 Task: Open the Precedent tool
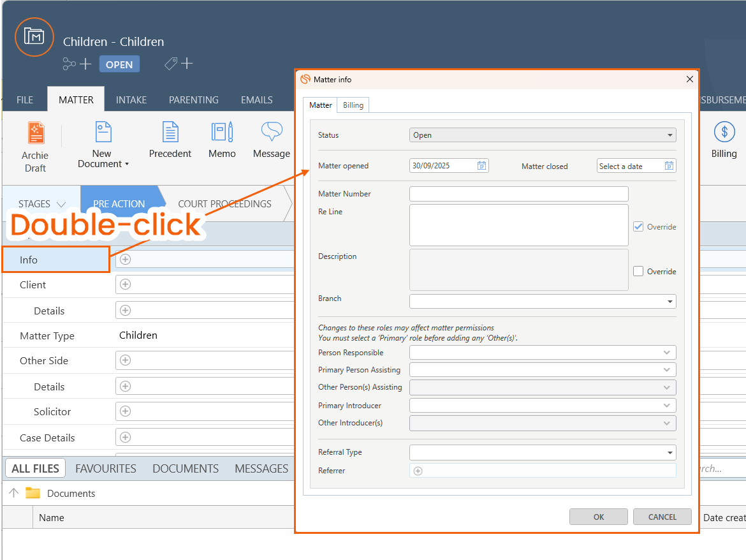[x=170, y=132]
